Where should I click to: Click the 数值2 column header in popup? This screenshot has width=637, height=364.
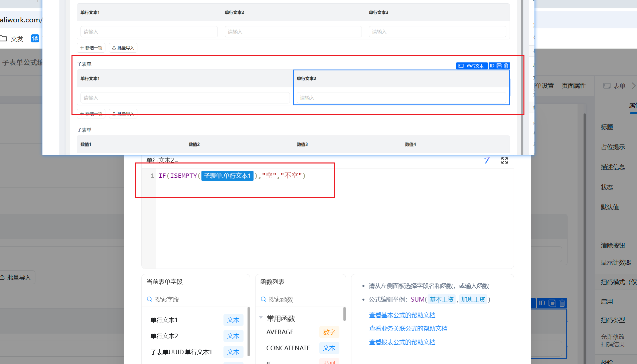(194, 144)
